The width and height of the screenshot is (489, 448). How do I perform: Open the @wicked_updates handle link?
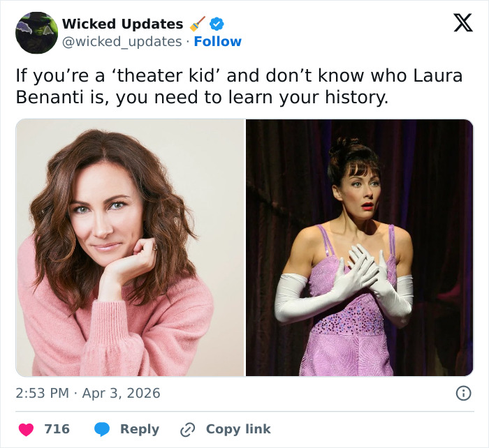(x=122, y=42)
